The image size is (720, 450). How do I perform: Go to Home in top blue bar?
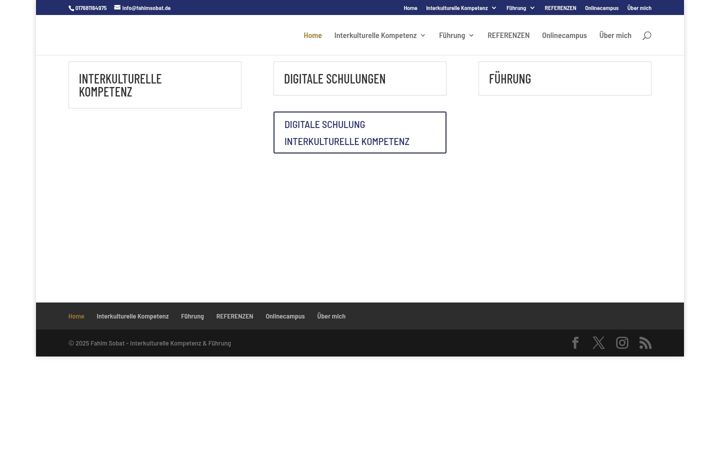pyautogui.click(x=411, y=8)
